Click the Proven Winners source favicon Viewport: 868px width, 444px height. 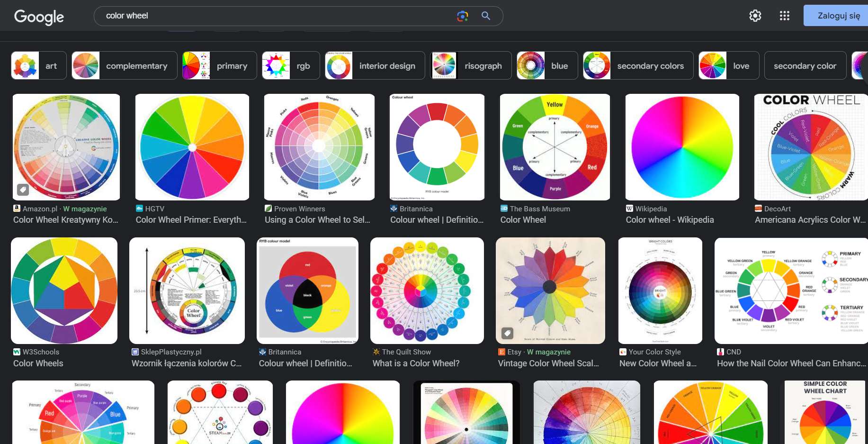click(x=268, y=208)
